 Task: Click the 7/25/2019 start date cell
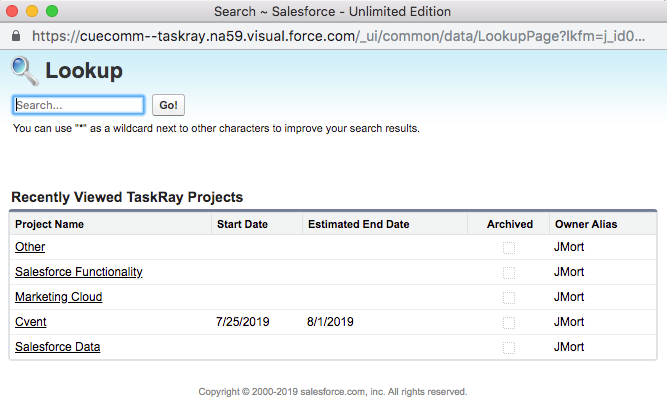tap(242, 322)
